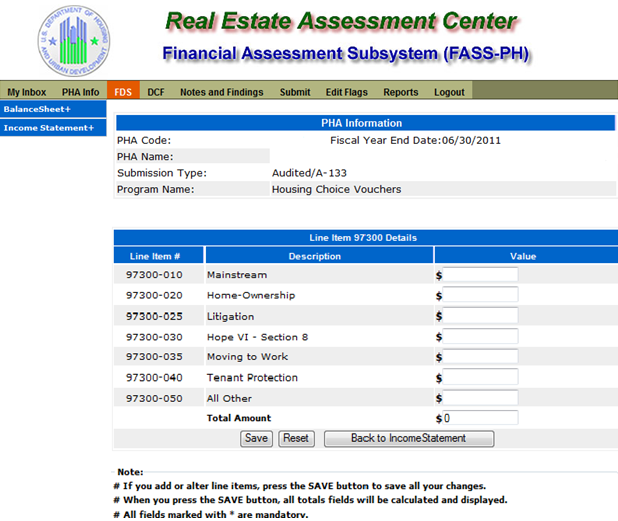The height and width of the screenshot is (521, 618).
Task: Click the Litigation value input field
Action: pyautogui.click(x=480, y=315)
